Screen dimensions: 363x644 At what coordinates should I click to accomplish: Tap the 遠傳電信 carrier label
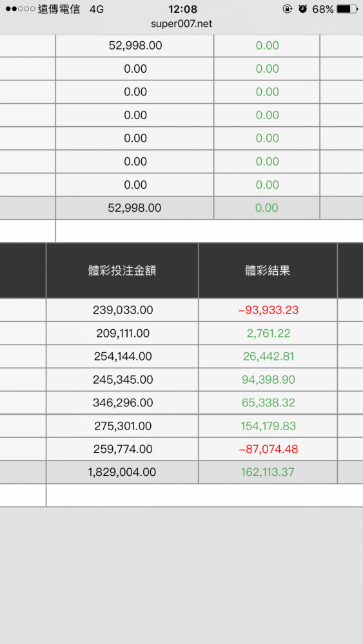pos(59,9)
